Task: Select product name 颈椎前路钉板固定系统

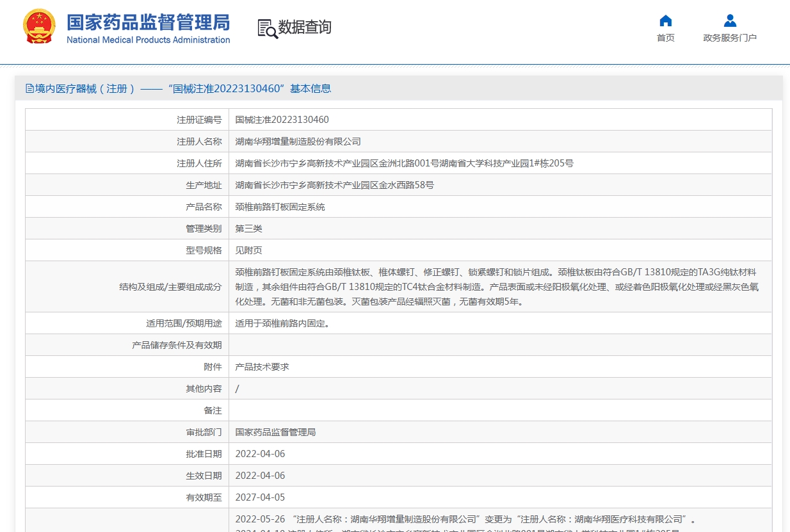Action: point(280,207)
